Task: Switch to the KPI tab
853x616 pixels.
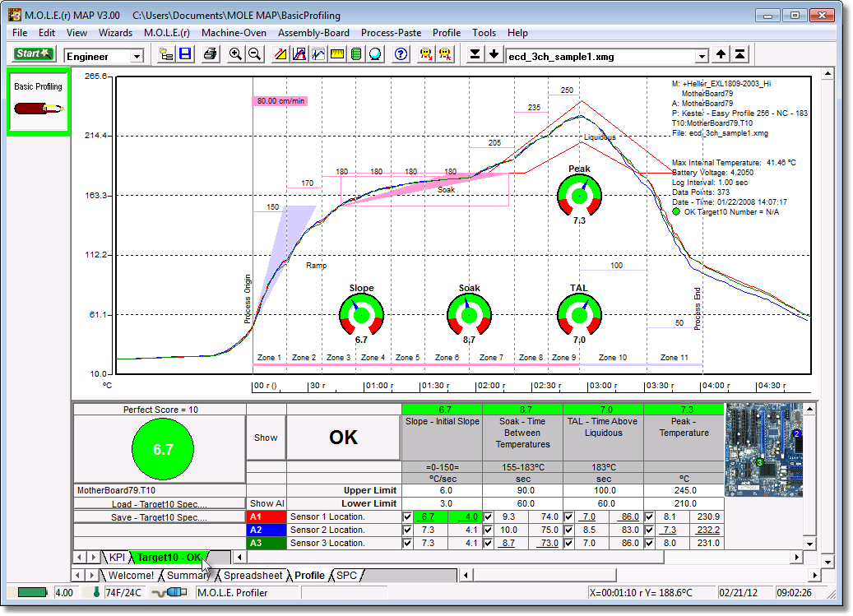Action: (x=117, y=558)
